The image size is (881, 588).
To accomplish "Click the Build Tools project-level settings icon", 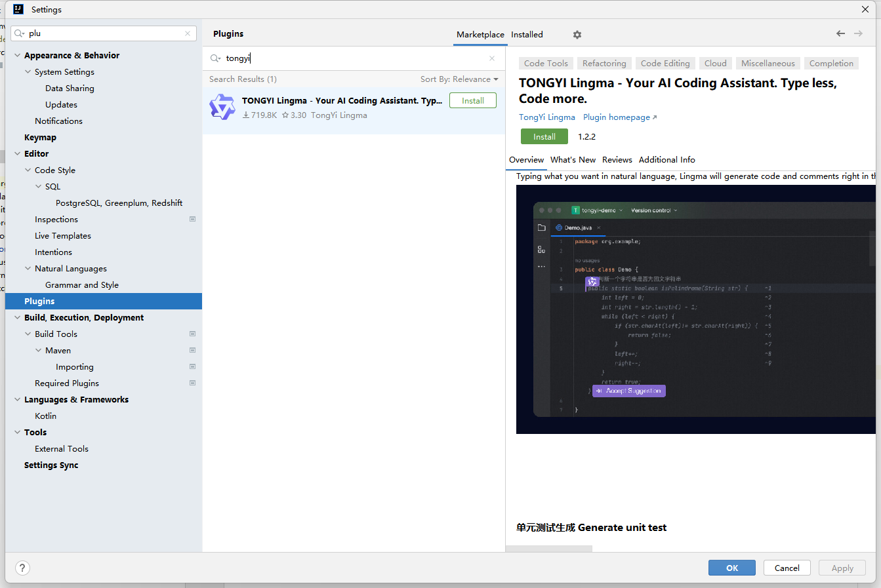I will pos(192,334).
